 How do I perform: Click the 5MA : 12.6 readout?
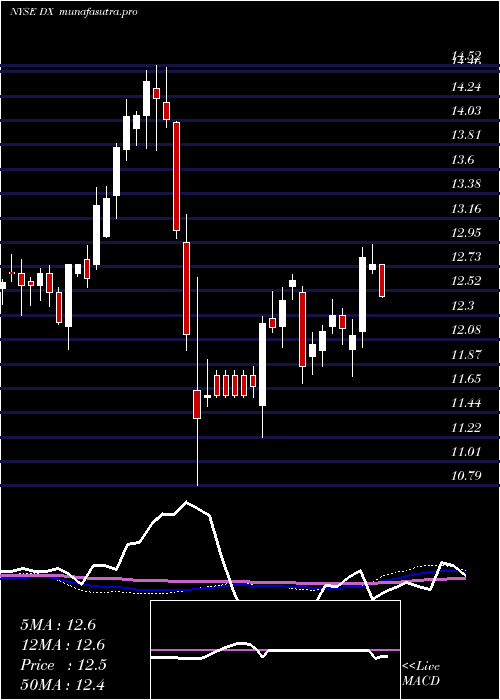pos(58,625)
